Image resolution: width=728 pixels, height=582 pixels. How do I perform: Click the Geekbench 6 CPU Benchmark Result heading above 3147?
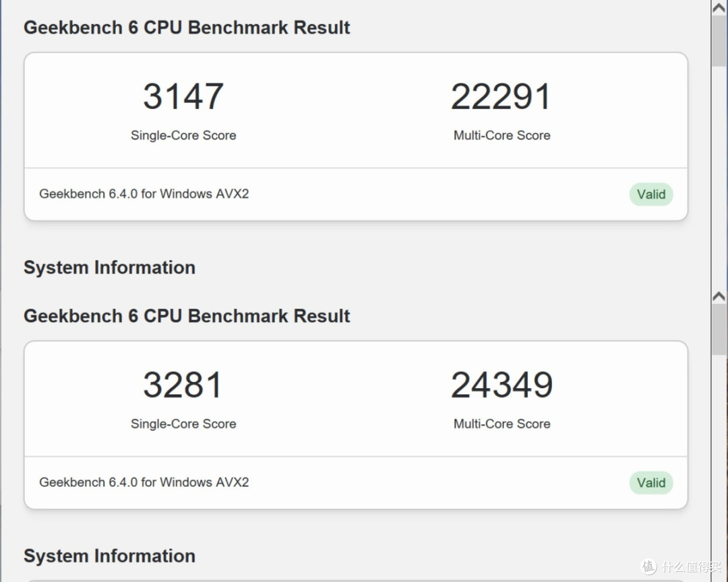coord(187,28)
